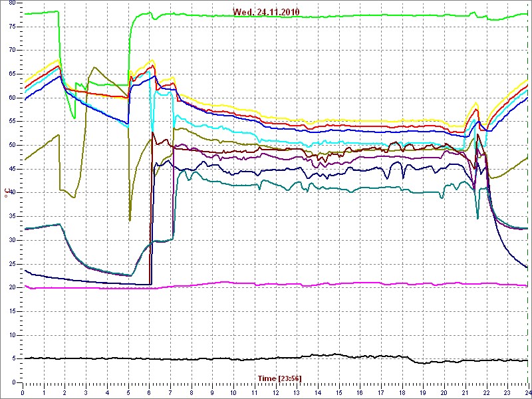Click the chart date title Wed. 24.11.2010

[266, 12]
